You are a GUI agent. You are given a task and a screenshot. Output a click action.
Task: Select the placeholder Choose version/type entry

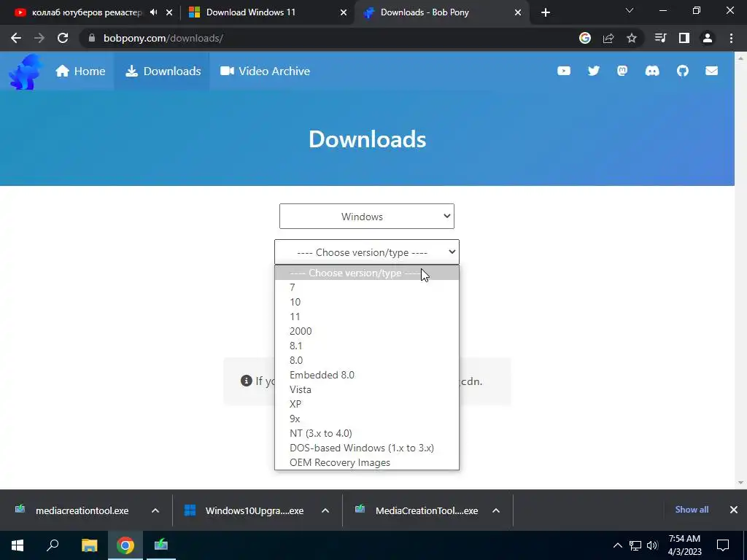(x=366, y=273)
